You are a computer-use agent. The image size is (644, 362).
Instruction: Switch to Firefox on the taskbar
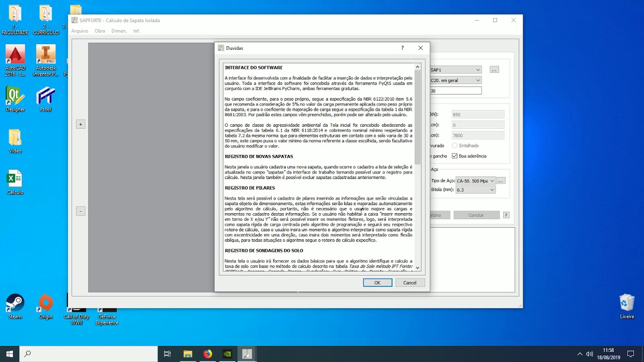pos(207,354)
